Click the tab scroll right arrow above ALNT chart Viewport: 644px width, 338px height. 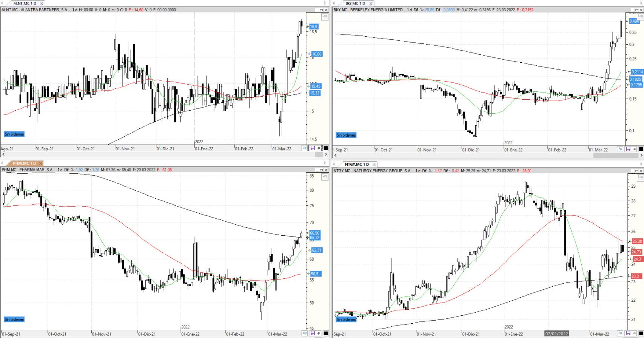coord(325,3)
